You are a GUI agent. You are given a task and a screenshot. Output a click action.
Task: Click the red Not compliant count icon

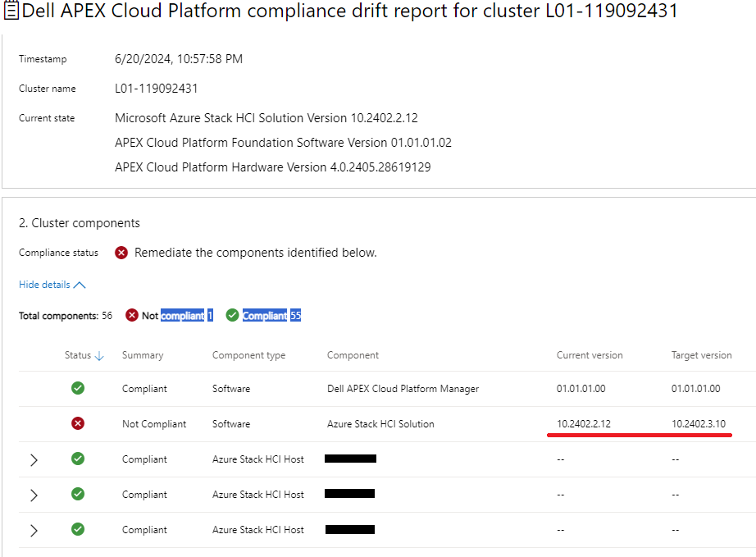point(132,315)
